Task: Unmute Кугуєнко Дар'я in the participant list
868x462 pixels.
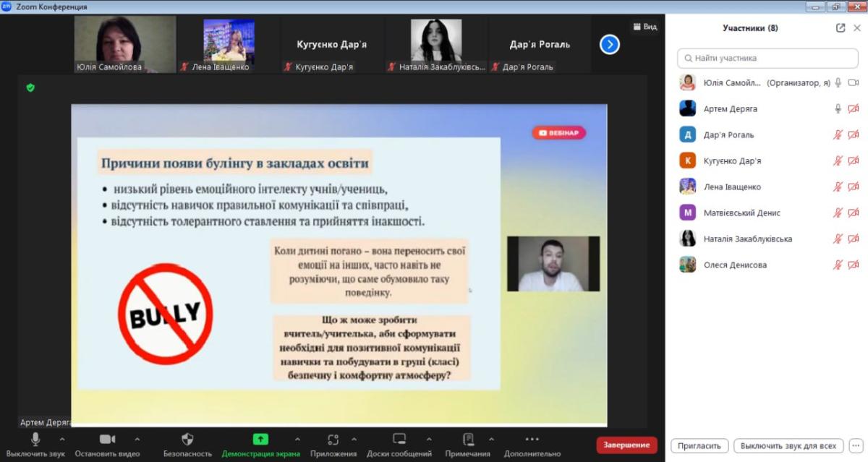Action: coord(838,161)
